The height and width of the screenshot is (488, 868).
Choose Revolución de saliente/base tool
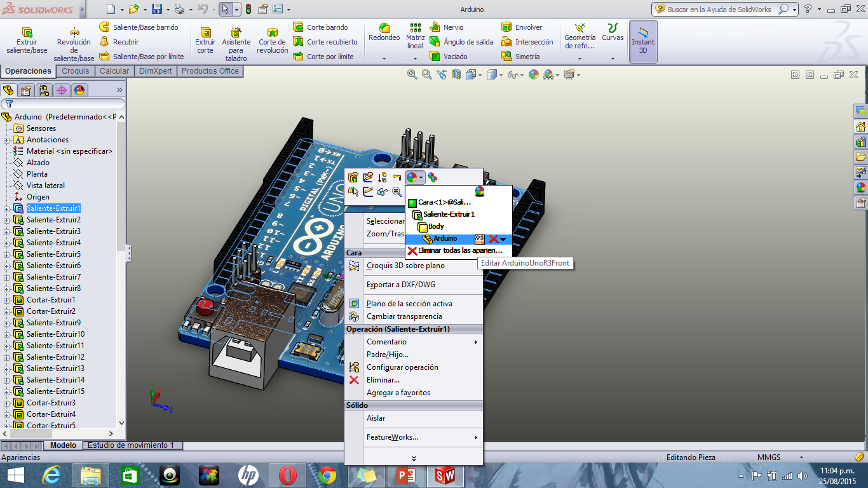coord(74,44)
